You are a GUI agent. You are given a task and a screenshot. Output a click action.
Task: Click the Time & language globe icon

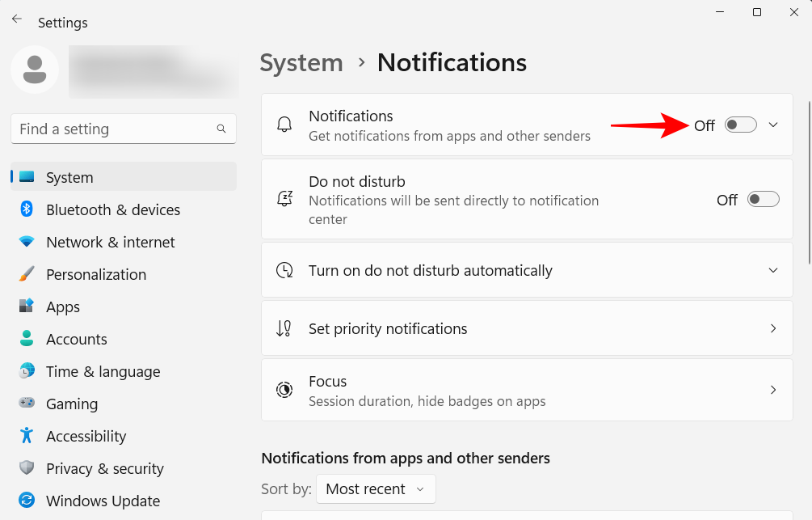pos(27,370)
